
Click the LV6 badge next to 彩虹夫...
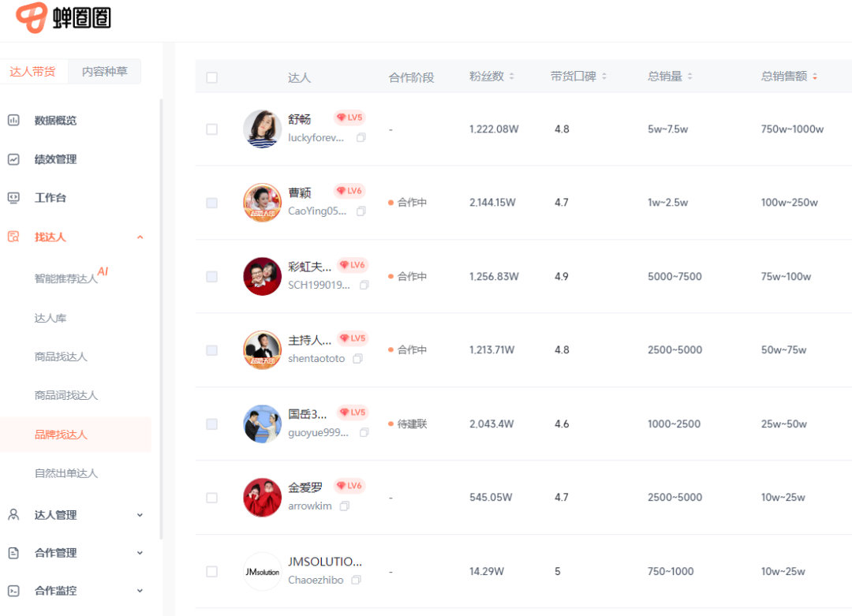click(x=353, y=264)
